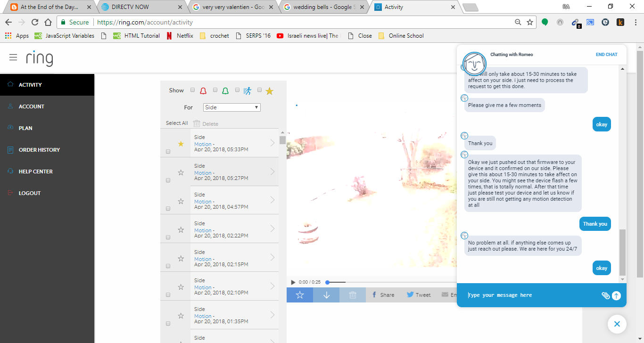This screenshot has width=644, height=343.
Task: Click the Select All link above the event list
Action: [176, 122]
